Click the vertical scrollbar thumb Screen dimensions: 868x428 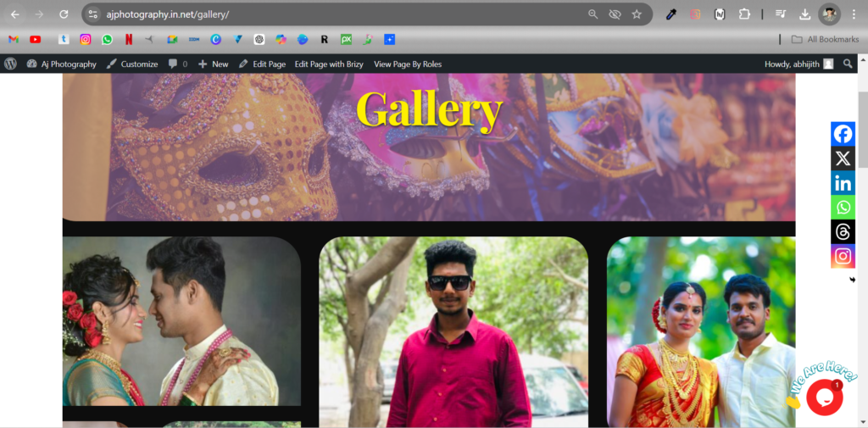tap(863, 130)
